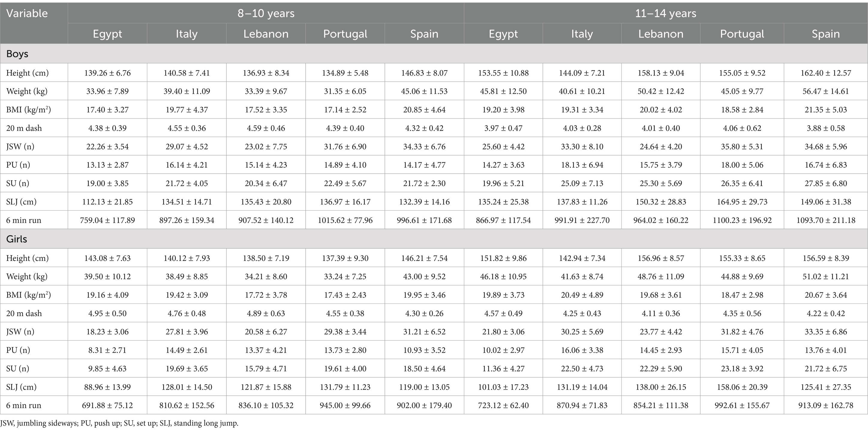Click cell 164.95 ± 29.73
Screen dimensions: 868x431
[742, 202]
